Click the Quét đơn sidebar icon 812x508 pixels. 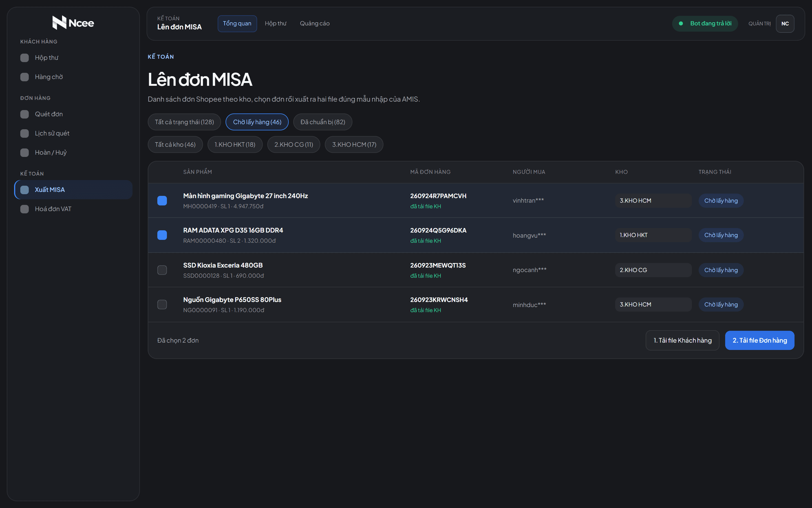click(x=25, y=114)
